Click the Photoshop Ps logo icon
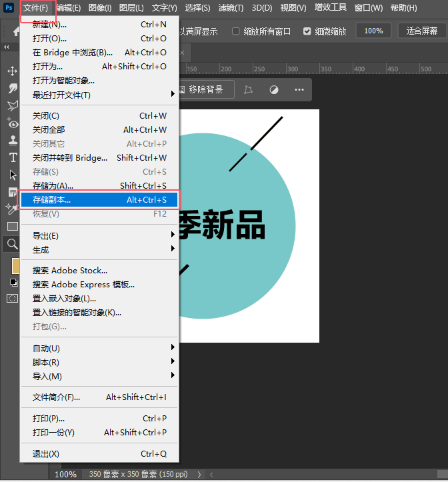This screenshot has height=482, width=448. click(9, 8)
